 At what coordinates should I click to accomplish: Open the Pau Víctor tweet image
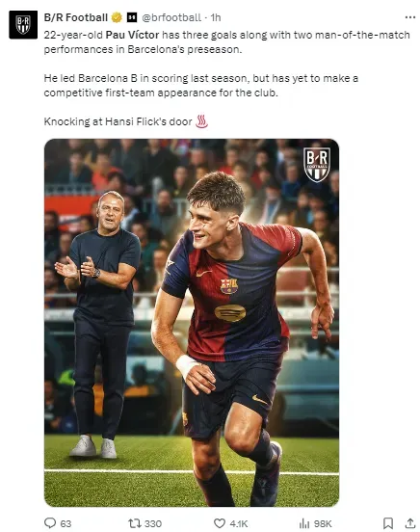(192, 323)
